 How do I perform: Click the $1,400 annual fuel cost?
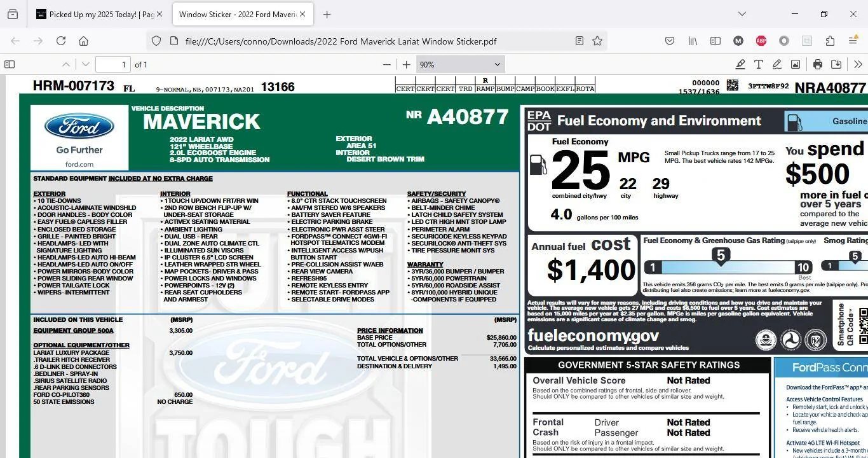591,270
